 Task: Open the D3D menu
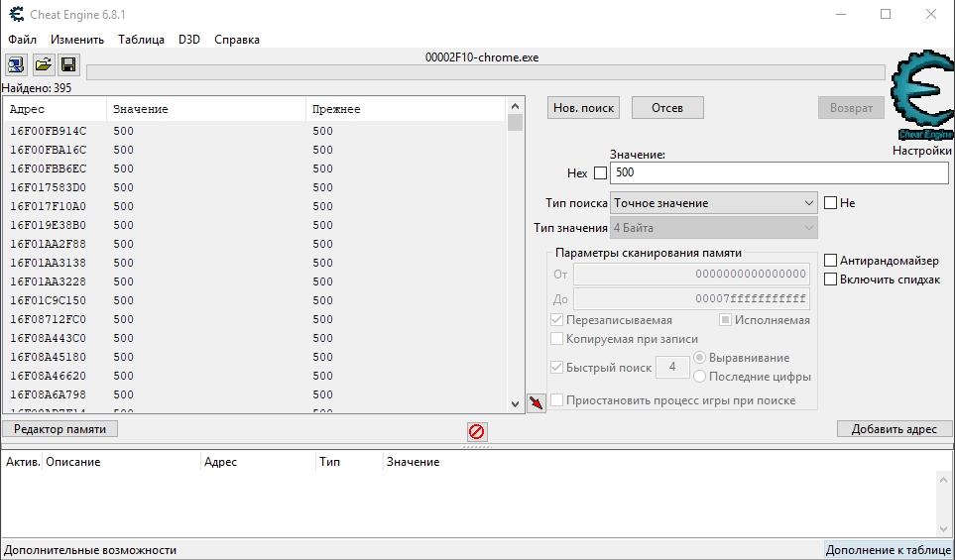(189, 40)
